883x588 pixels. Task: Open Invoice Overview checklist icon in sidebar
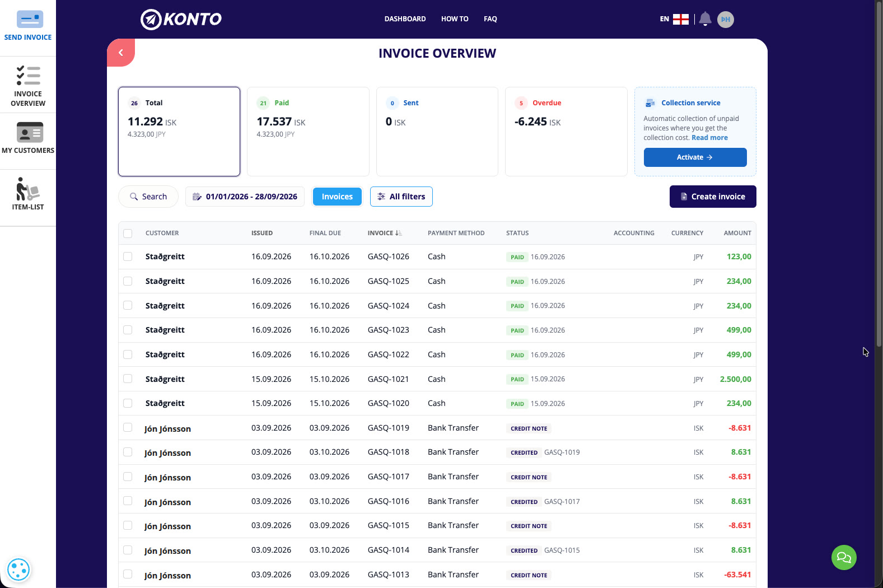coord(28,76)
